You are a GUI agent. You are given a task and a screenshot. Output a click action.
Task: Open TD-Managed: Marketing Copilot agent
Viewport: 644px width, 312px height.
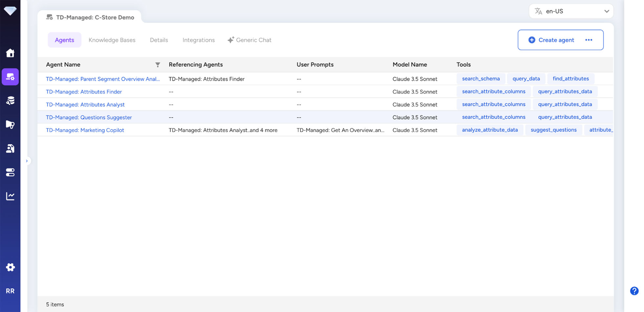85,130
